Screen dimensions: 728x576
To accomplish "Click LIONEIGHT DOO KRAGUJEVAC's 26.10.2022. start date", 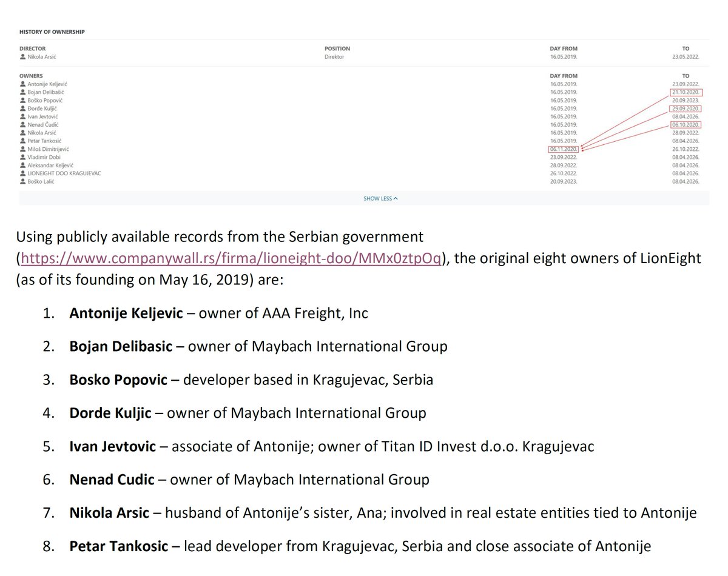I will (x=564, y=173).
